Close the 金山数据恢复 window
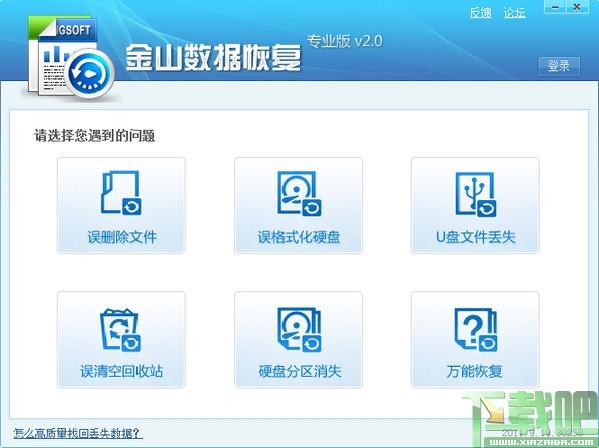Viewport: 599px width, 448px height. 577,7
